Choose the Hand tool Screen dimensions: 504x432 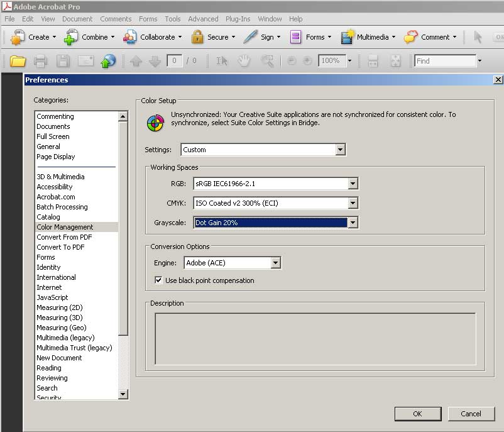point(244,61)
